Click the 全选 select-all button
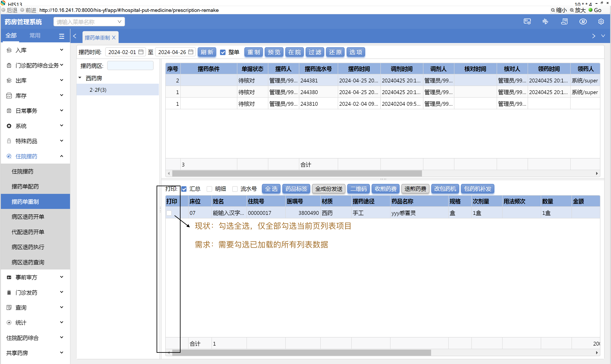Viewport: 611px width, 364px height. 271,189
